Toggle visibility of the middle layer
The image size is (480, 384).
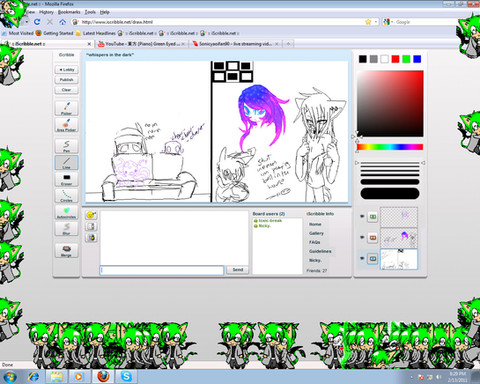(362, 237)
